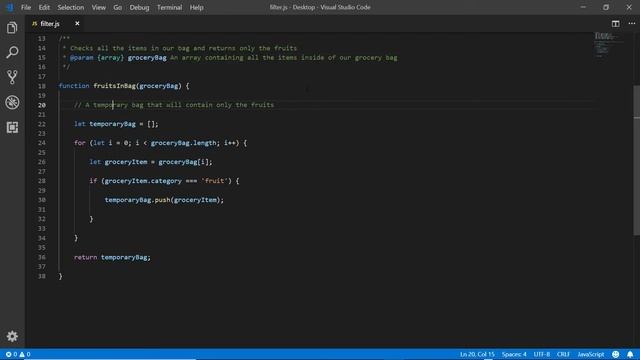The height and width of the screenshot is (360, 640).
Task: Click the JavaScript language mode selector
Action: pyautogui.click(x=591, y=354)
